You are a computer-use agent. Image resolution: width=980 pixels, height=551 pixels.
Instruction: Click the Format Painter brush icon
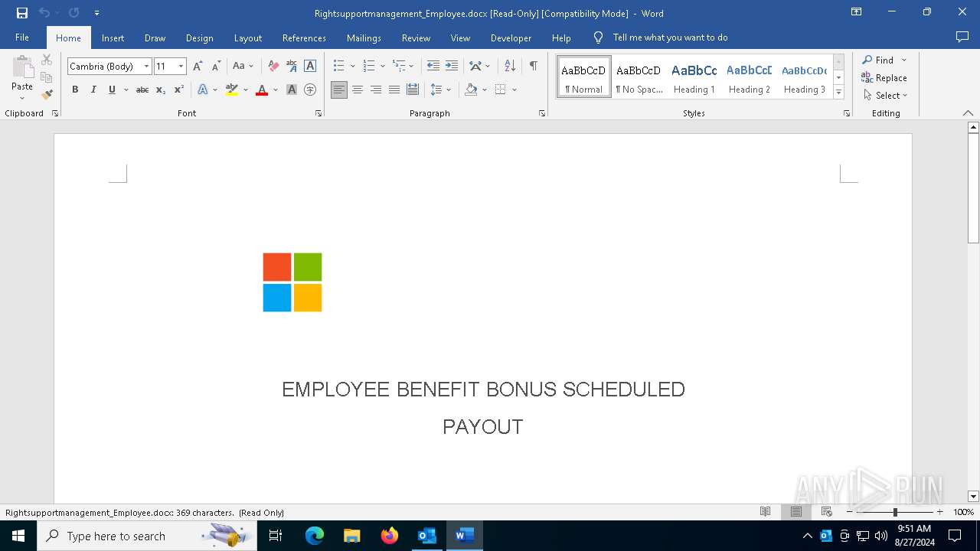[x=47, y=95]
